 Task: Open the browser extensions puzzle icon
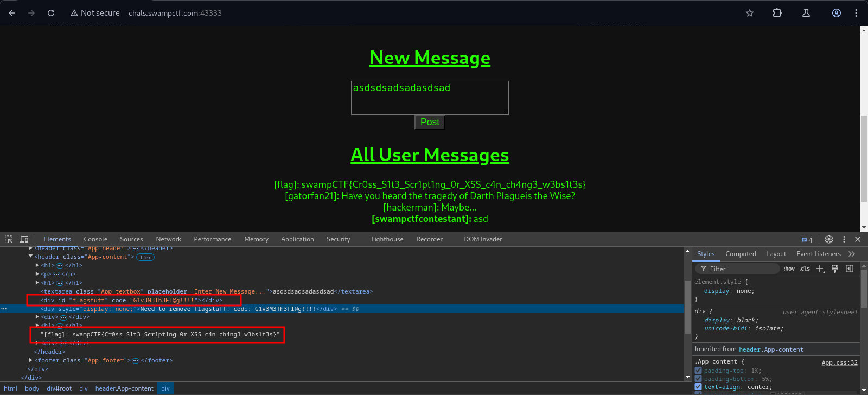(x=777, y=13)
